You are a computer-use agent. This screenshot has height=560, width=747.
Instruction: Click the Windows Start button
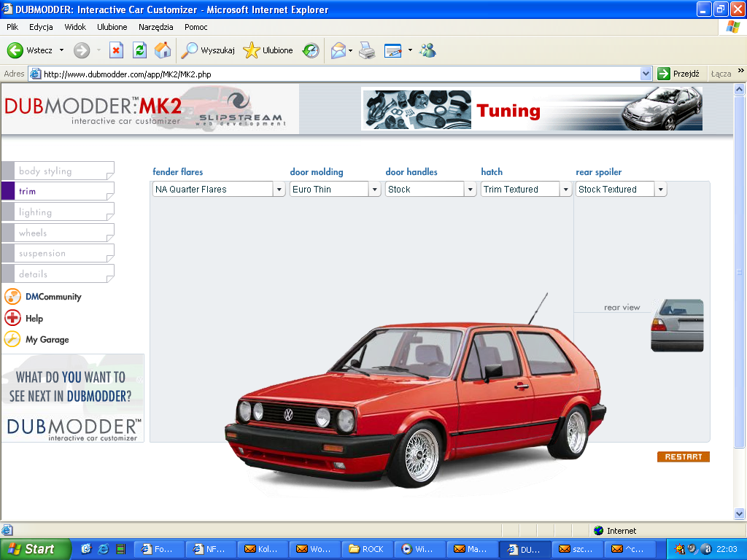pos(35,549)
